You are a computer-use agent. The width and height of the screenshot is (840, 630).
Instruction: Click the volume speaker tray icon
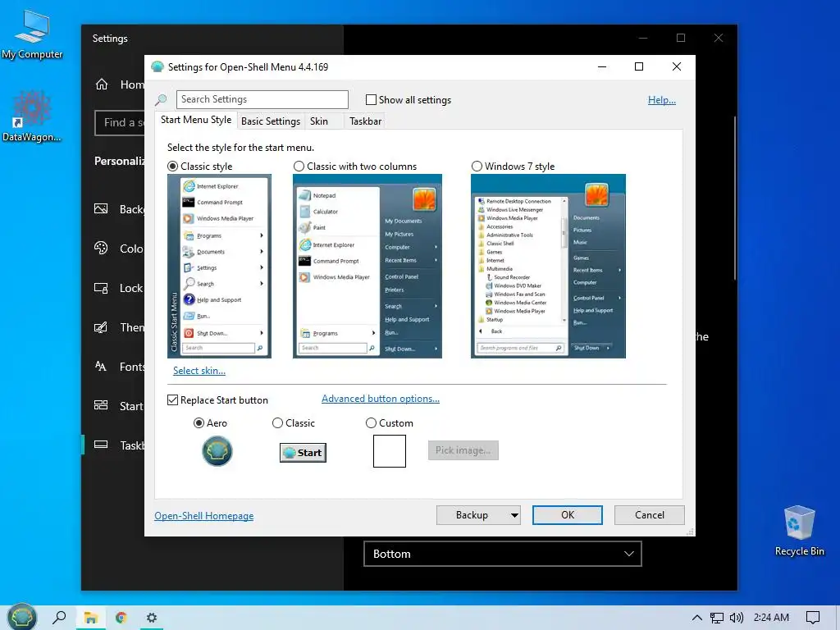[737, 618]
